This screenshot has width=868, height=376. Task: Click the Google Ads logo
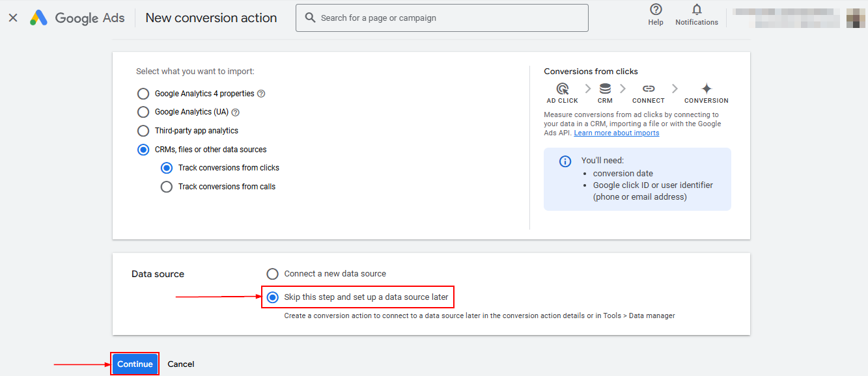pyautogui.click(x=39, y=18)
